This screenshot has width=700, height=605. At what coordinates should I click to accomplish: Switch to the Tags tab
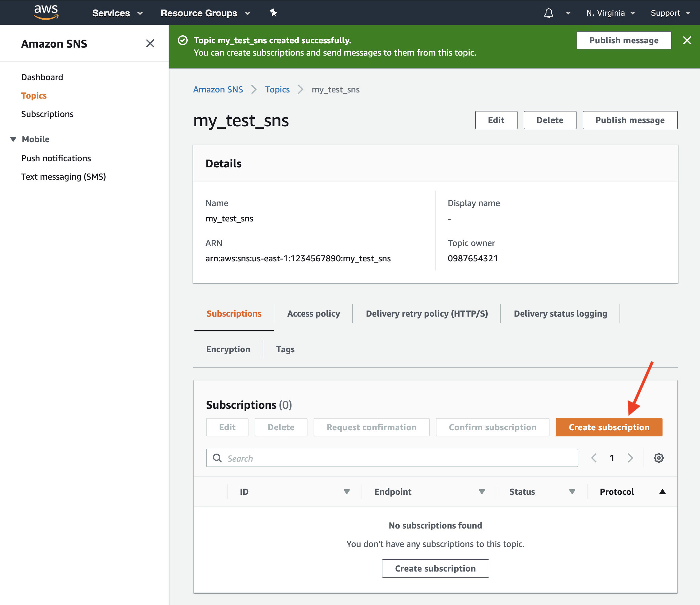point(285,349)
